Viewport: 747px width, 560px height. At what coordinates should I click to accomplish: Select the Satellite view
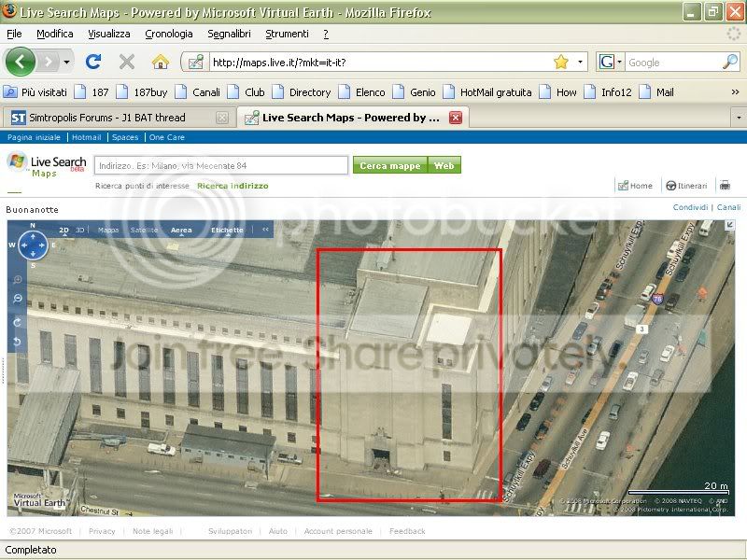tap(144, 230)
